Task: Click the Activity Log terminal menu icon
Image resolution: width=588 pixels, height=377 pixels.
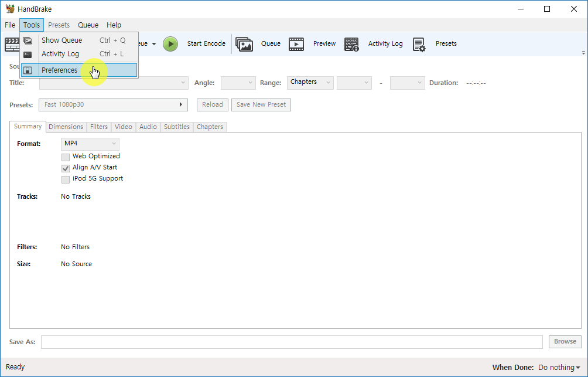Action: tap(28, 55)
